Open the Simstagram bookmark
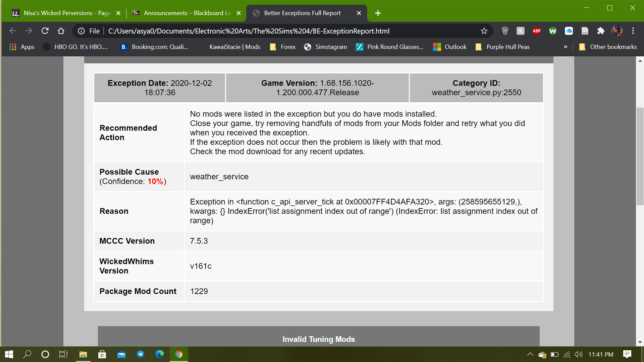644x362 pixels. [325, 47]
